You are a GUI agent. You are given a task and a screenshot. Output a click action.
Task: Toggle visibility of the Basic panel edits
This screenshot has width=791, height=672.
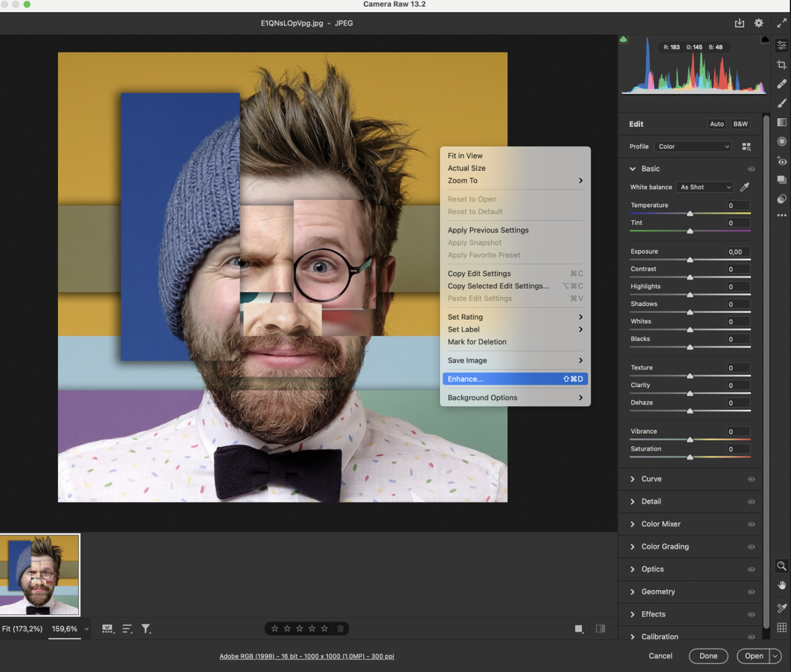tap(751, 169)
